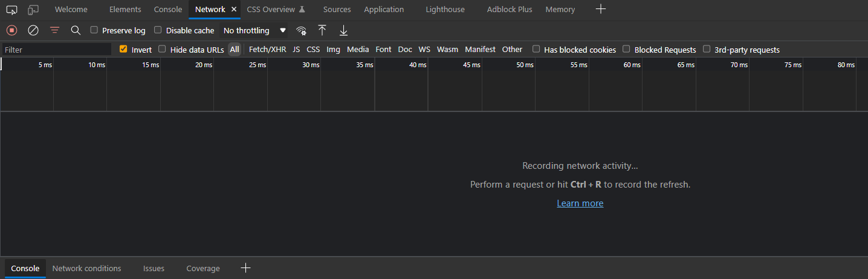The image size is (868, 279).
Task: Filter by Font requests
Action: pos(383,50)
